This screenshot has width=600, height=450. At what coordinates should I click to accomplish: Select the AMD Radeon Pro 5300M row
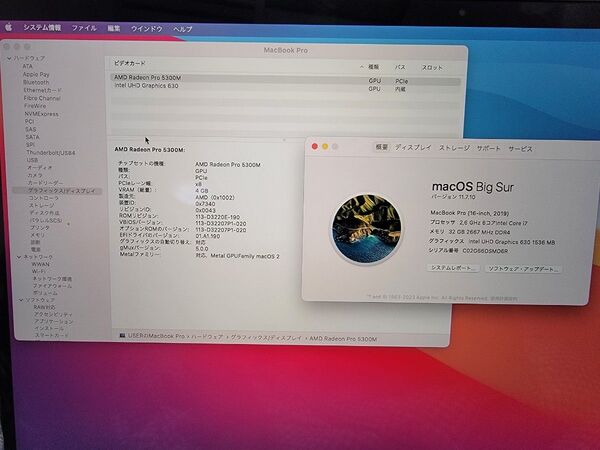coord(285,79)
